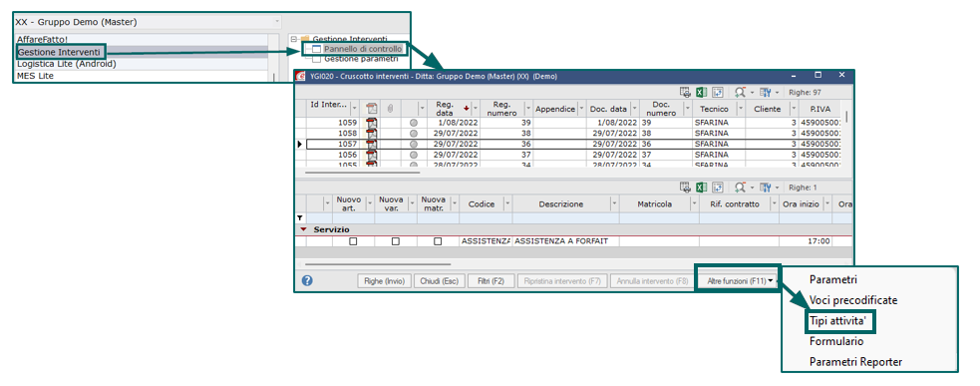Click the upper grid vertical scrollbar
Screen dimensions: 980x386
click(847, 117)
